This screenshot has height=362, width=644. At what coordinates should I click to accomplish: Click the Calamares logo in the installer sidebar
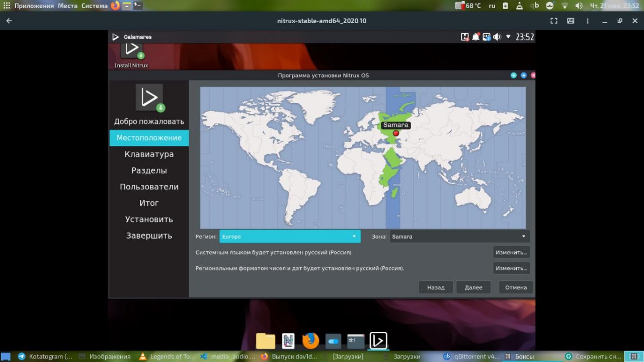(x=149, y=97)
